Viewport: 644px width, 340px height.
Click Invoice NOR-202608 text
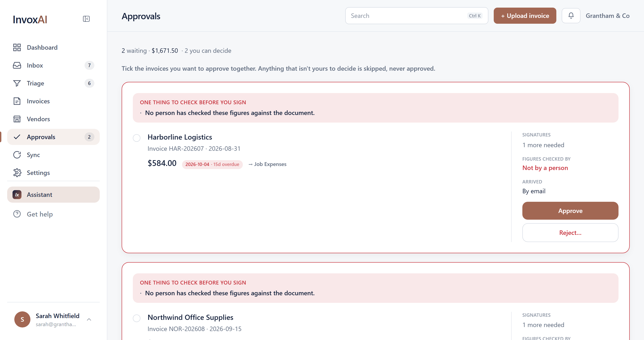coord(176,329)
